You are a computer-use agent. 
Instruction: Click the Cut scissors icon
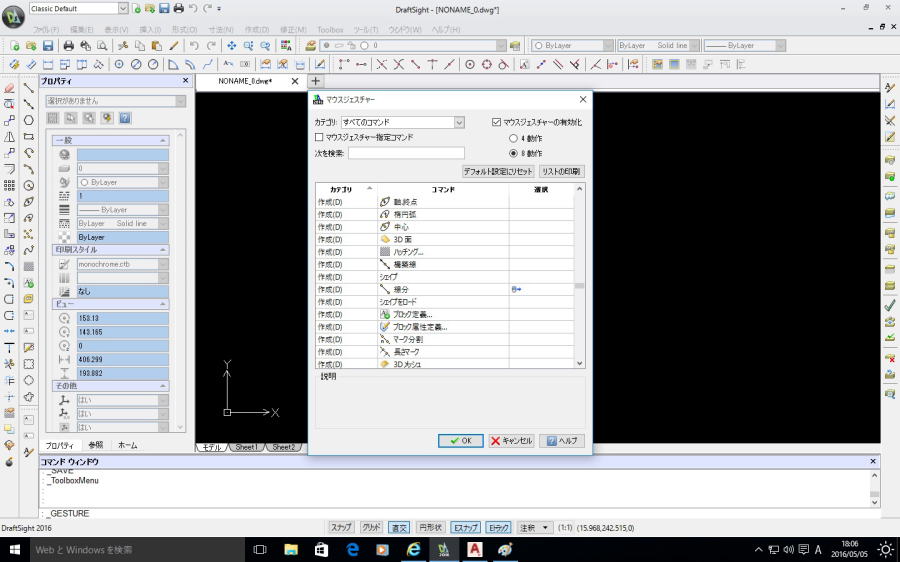tap(123, 45)
